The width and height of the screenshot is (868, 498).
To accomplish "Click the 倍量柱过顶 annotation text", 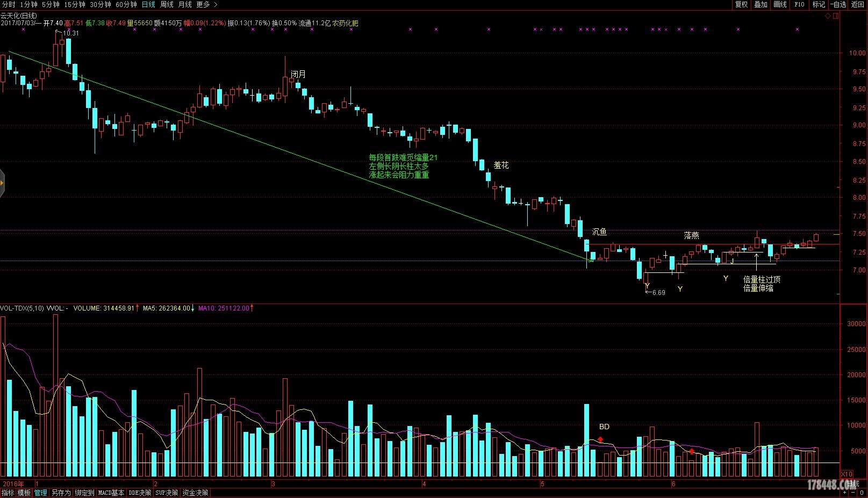I will 762,279.
